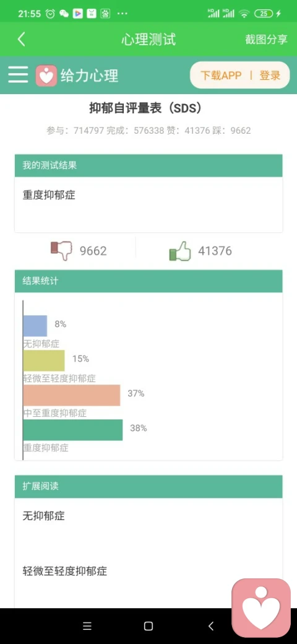This screenshot has width=297, height=644.
Task: Tap the 结果统计 section header
Action: 148,281
